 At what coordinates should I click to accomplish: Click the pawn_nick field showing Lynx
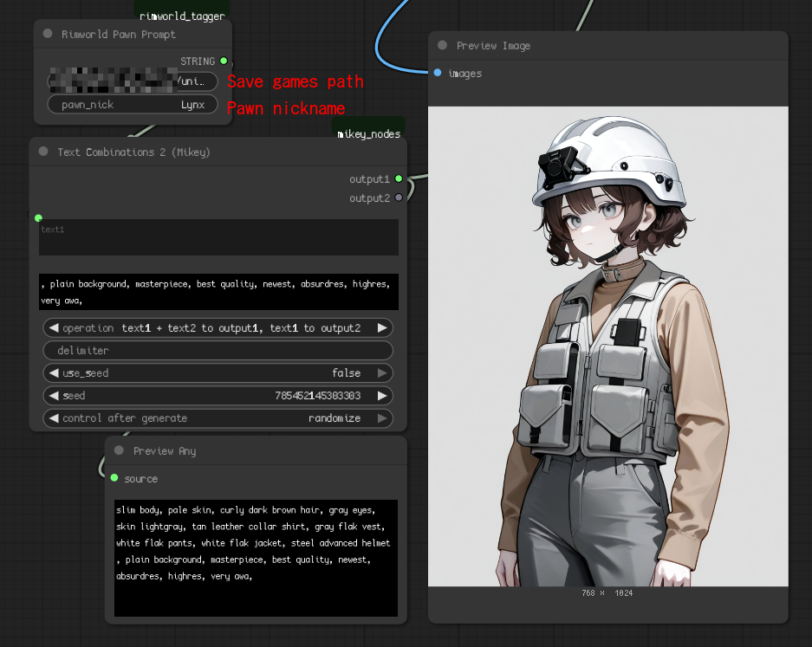click(132, 105)
